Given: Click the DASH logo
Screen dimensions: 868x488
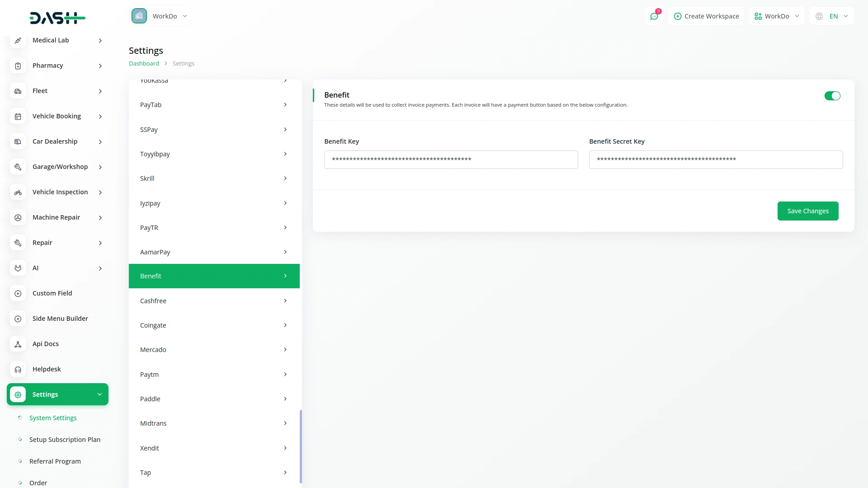Looking at the screenshot, I should pyautogui.click(x=57, y=18).
